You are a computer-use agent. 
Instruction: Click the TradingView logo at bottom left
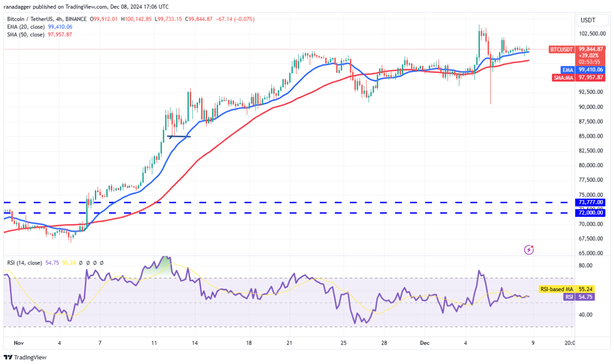coord(25,357)
